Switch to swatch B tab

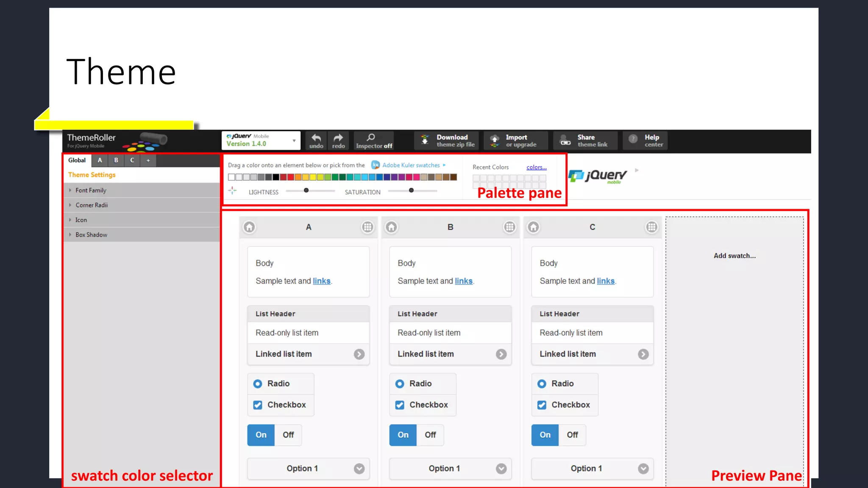tap(116, 161)
